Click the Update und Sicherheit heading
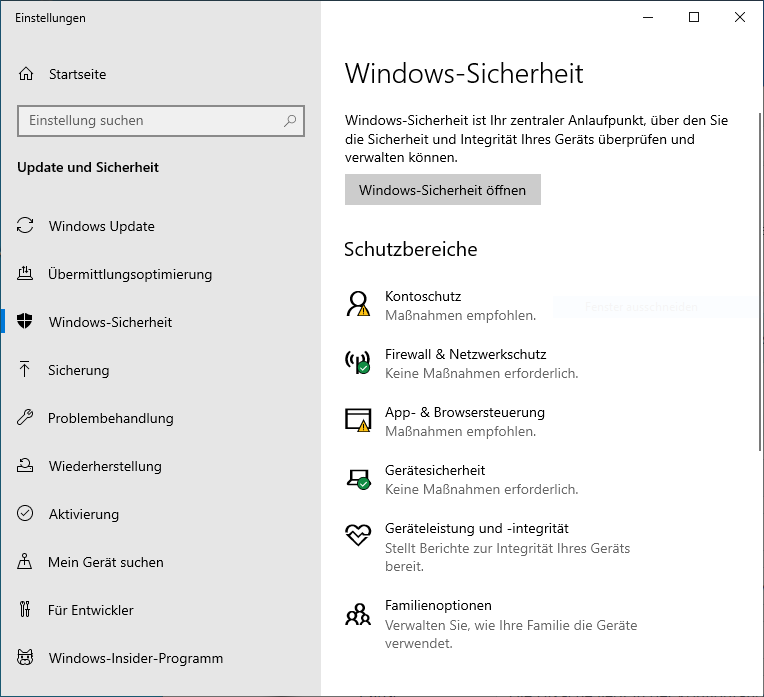 click(x=88, y=167)
